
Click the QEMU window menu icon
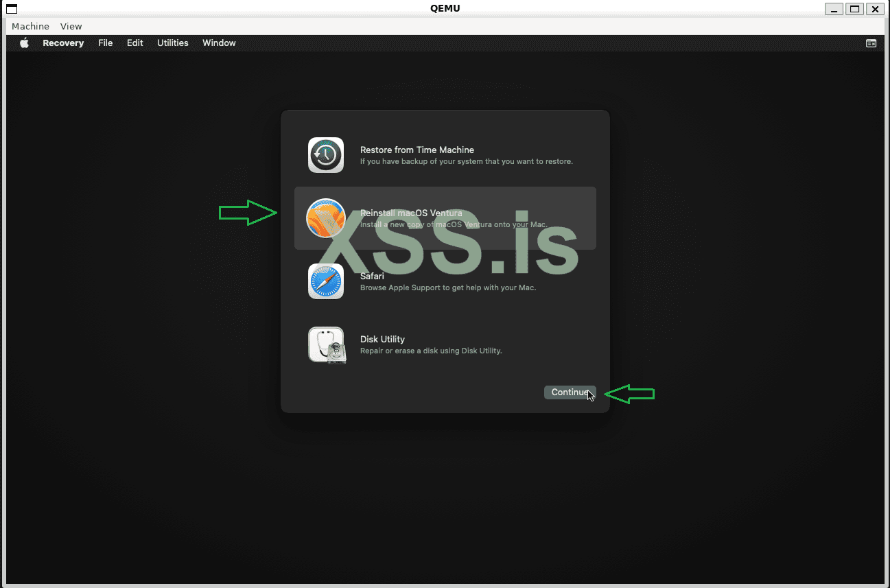pos(12,9)
